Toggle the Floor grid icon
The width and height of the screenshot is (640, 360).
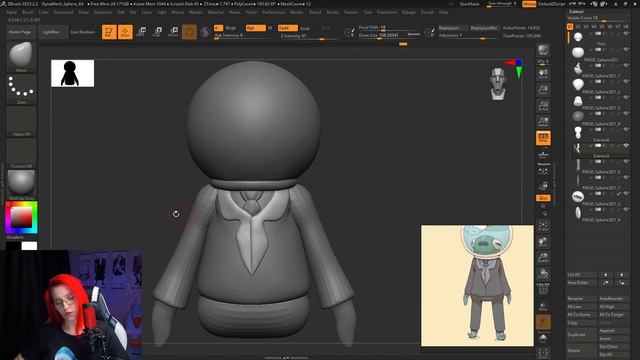543,154
